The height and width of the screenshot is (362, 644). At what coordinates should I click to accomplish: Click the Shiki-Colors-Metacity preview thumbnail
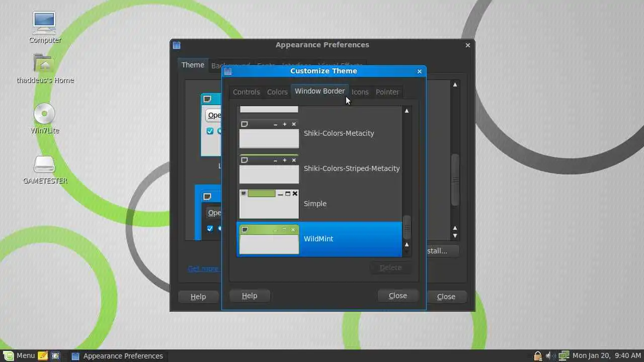point(269,134)
